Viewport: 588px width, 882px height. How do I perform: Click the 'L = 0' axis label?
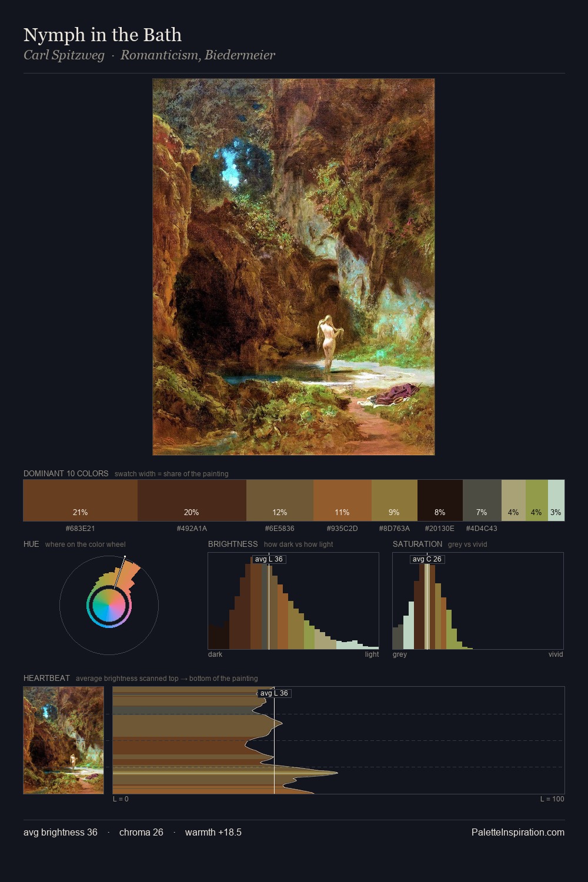click(121, 799)
